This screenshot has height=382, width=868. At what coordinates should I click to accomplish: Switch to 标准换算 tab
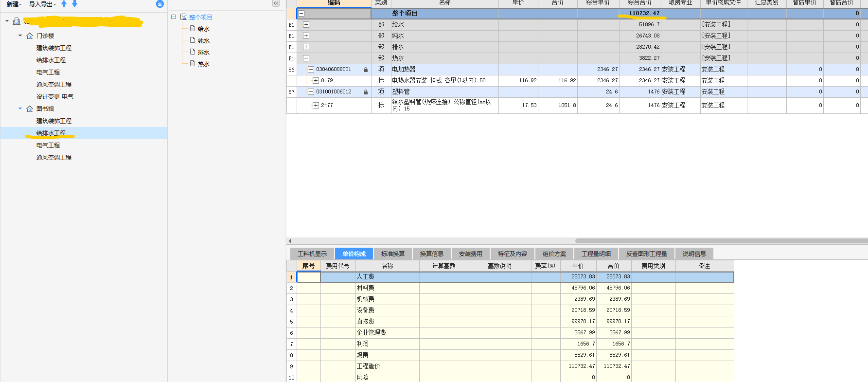pyautogui.click(x=393, y=254)
